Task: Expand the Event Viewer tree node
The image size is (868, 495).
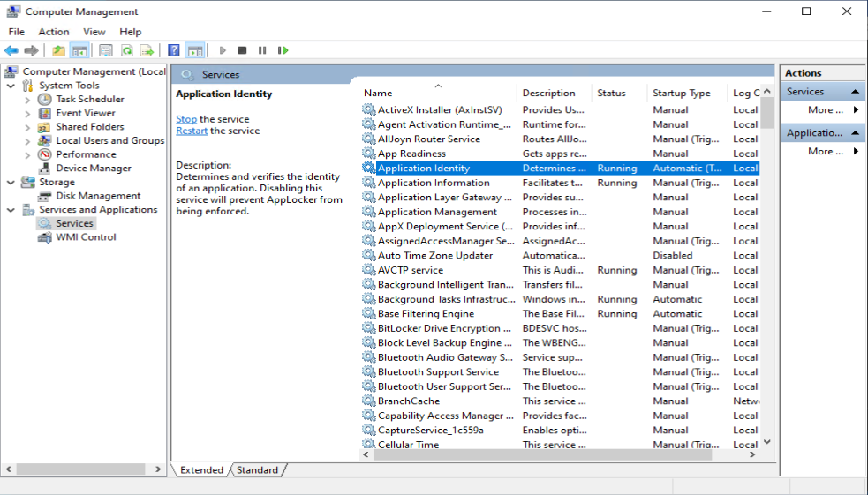Action: click(x=27, y=113)
